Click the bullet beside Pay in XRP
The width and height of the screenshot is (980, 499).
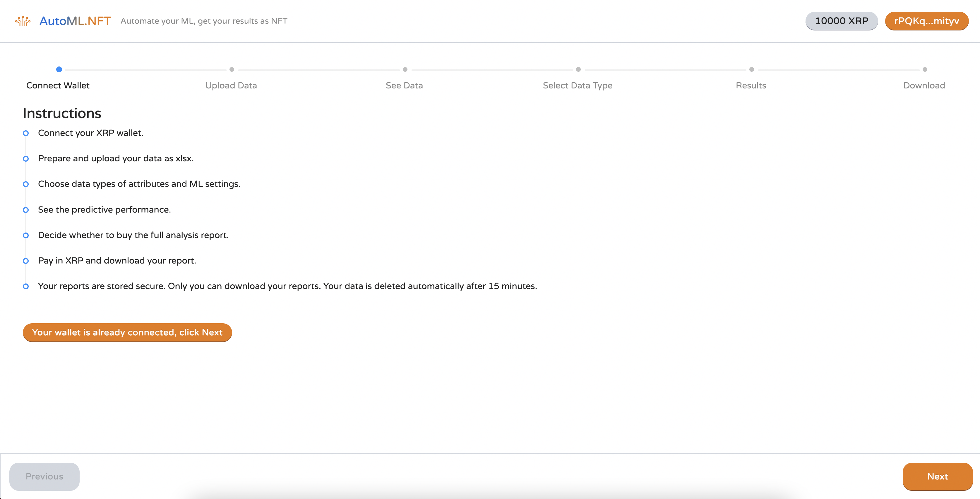click(26, 261)
